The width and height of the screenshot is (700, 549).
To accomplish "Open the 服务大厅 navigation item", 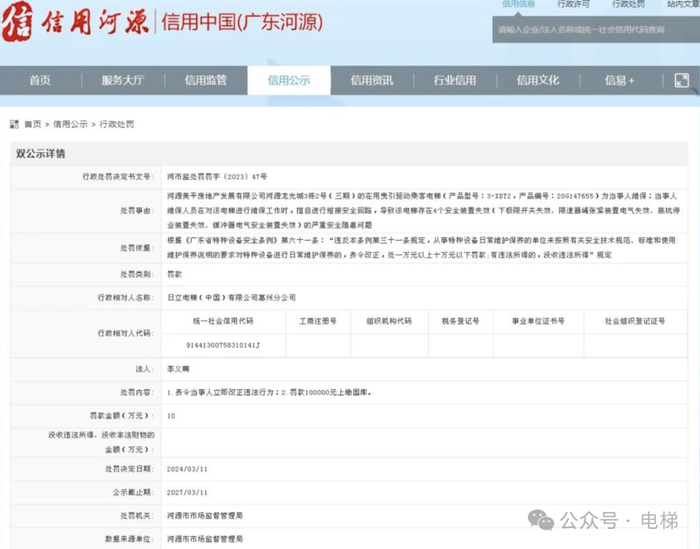I will point(123,80).
